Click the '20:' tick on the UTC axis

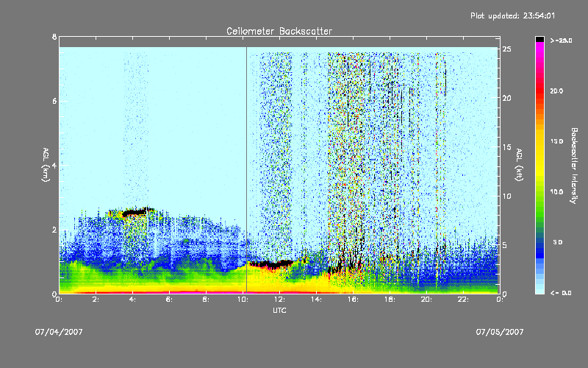426,300
